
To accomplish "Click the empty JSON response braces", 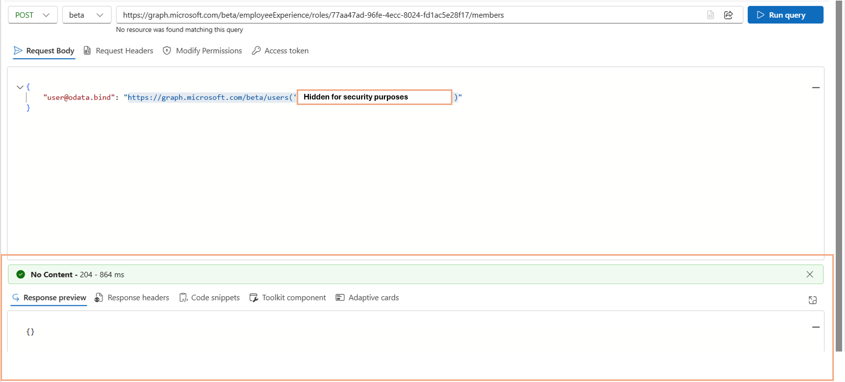I will click(30, 332).
